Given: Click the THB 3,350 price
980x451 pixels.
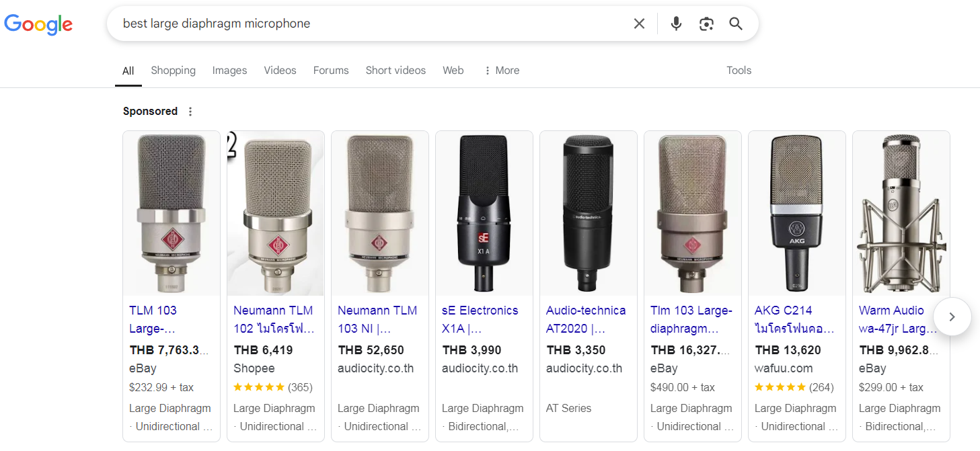Looking at the screenshot, I should (x=576, y=350).
